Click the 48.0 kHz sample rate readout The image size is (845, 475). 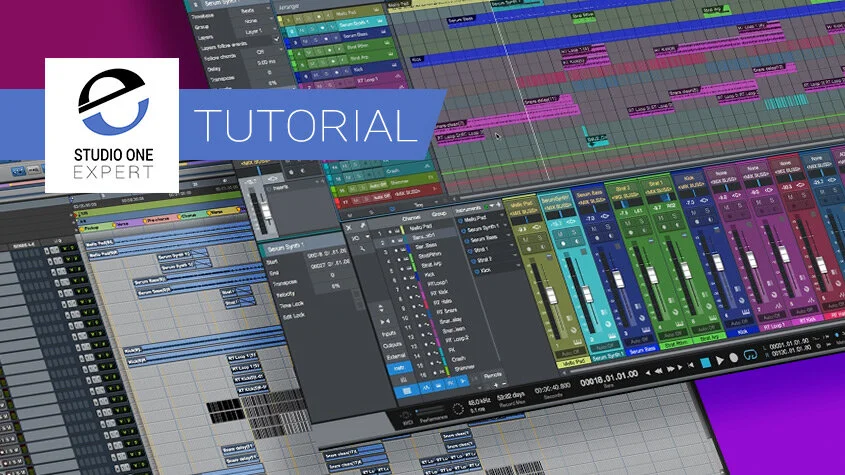[x=479, y=403]
